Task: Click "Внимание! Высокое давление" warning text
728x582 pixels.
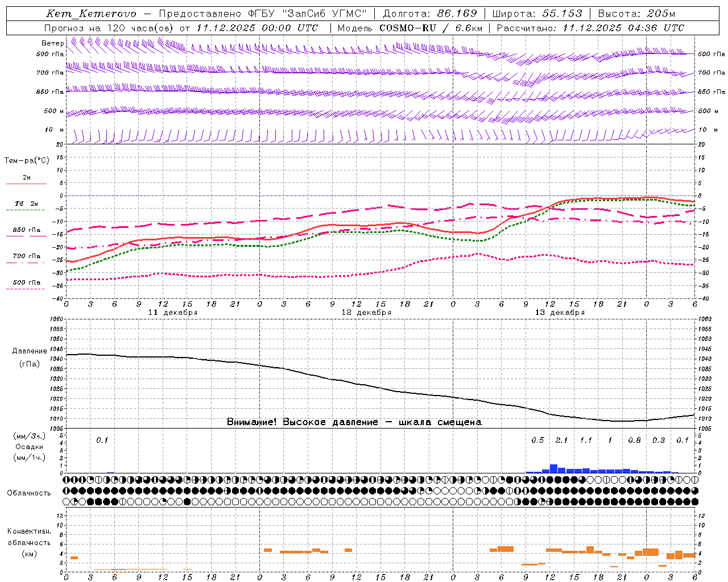Action: coord(303,422)
